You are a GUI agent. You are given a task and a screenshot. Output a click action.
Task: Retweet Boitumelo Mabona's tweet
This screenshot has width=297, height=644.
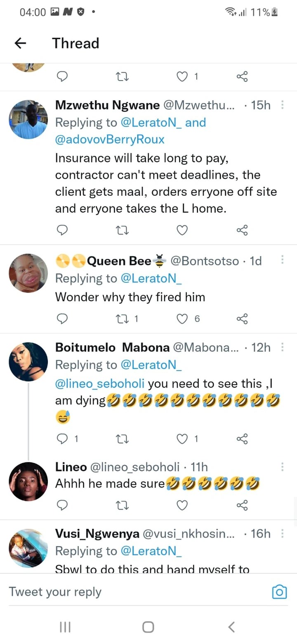[122, 439]
